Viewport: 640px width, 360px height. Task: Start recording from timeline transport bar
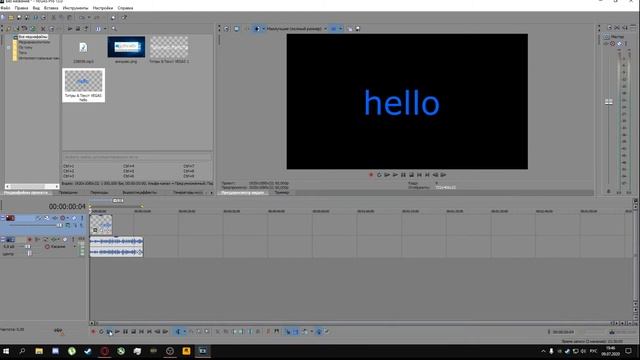[93, 331]
